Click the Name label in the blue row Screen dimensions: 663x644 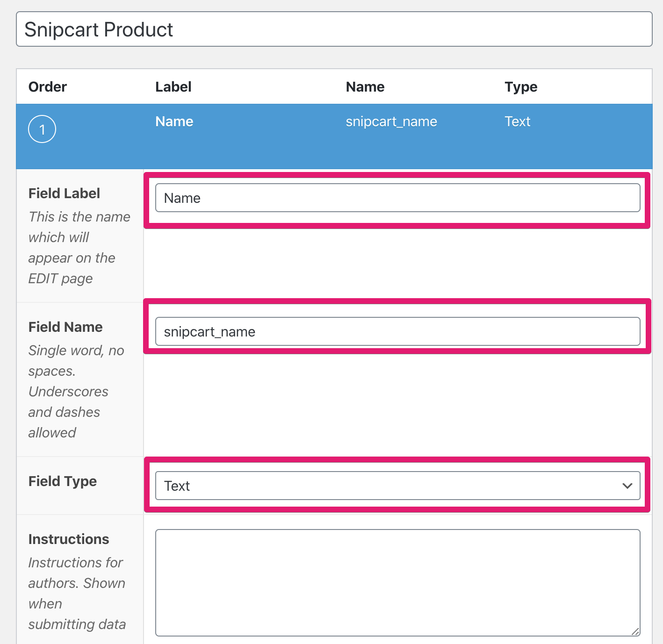[174, 122]
